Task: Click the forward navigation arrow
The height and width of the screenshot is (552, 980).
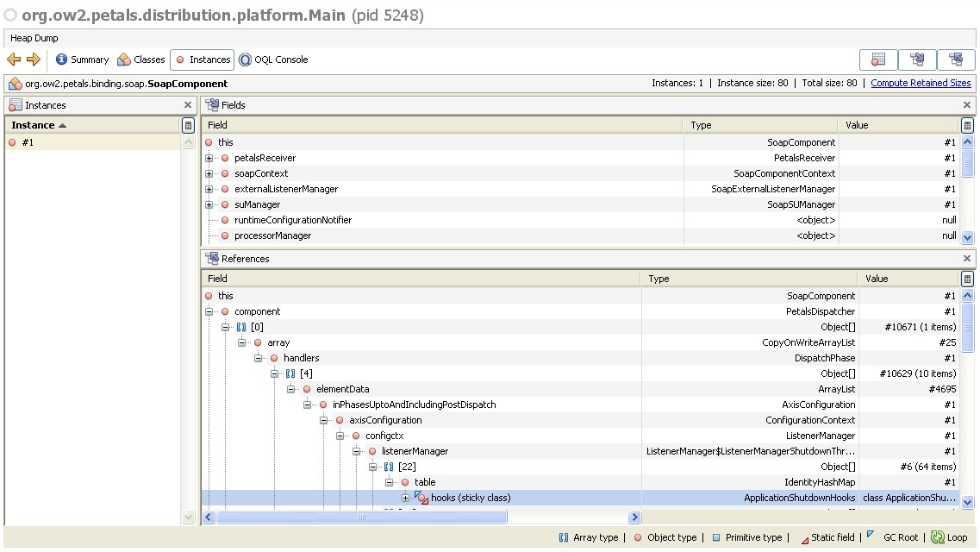Action: [x=34, y=60]
